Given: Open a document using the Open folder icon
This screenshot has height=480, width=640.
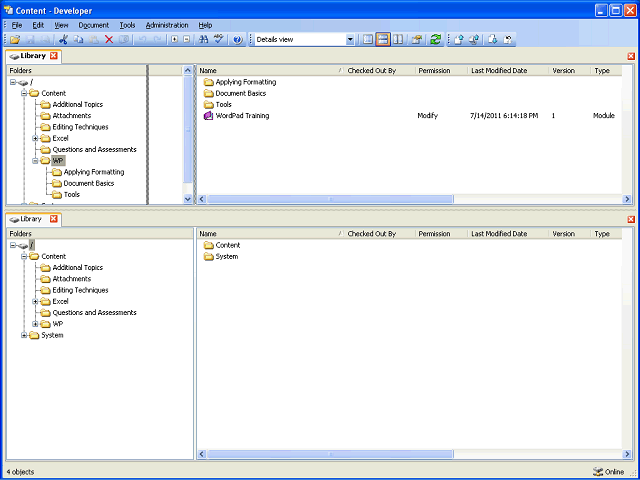Looking at the screenshot, I should point(15,40).
